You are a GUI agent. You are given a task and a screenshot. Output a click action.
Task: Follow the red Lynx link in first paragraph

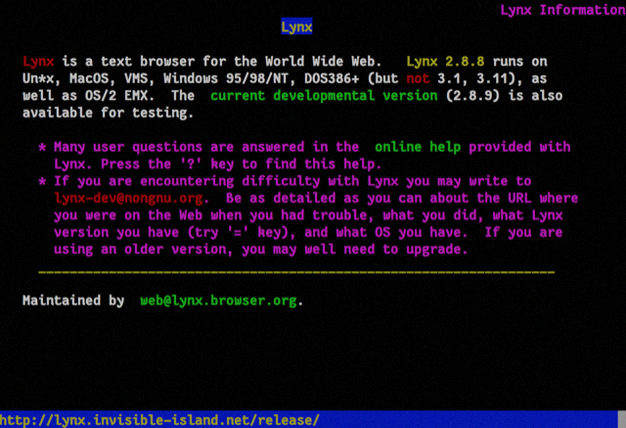click(x=38, y=61)
